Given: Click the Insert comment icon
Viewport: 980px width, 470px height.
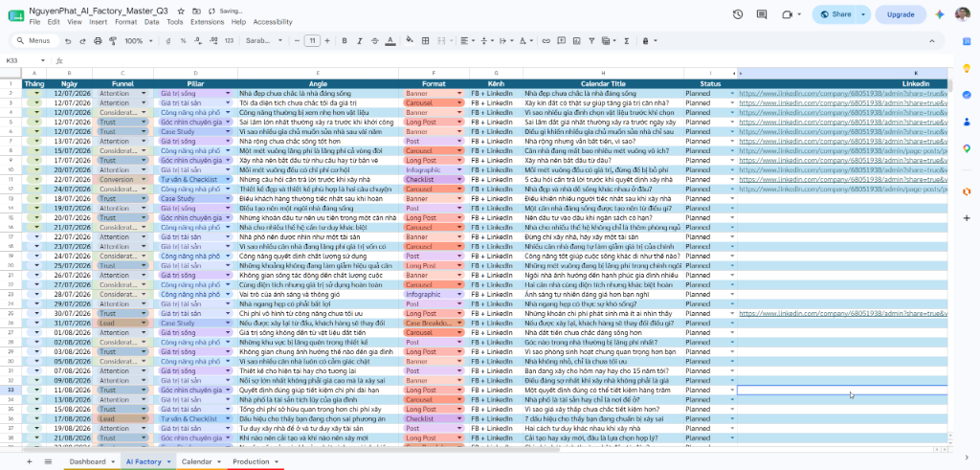Looking at the screenshot, I should (x=561, y=41).
